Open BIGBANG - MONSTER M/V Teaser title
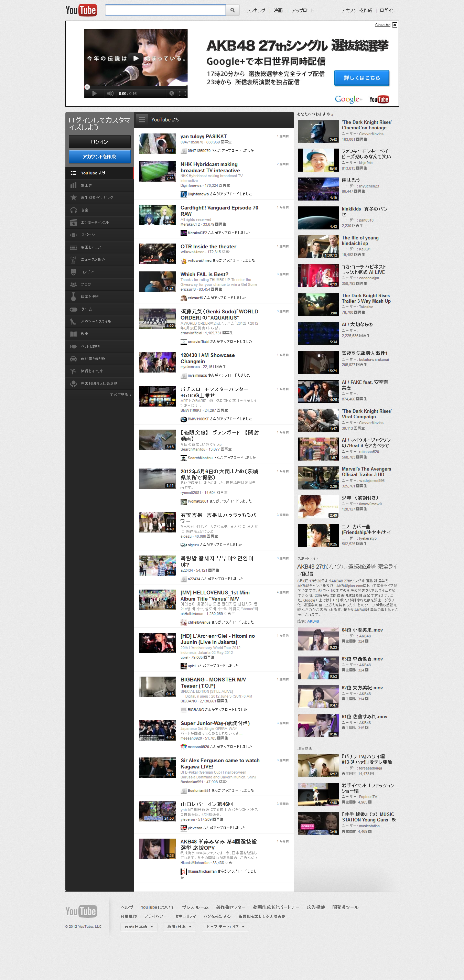464x980 pixels. pyautogui.click(x=213, y=683)
